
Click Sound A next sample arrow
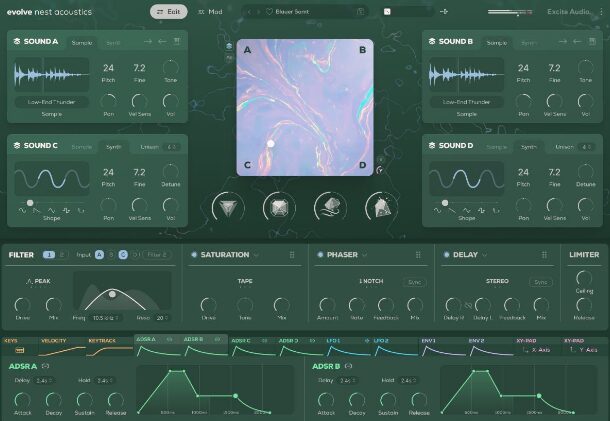tap(147, 41)
